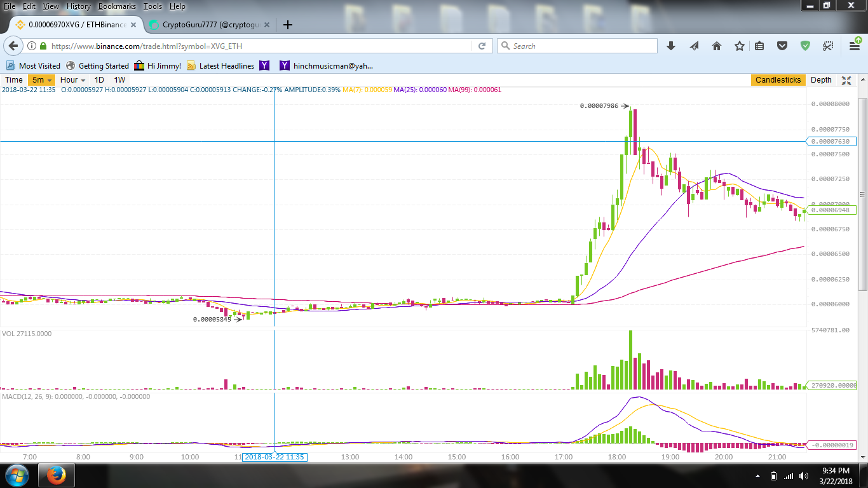
Task: Click the current price tag 0.00006948
Action: (x=831, y=210)
